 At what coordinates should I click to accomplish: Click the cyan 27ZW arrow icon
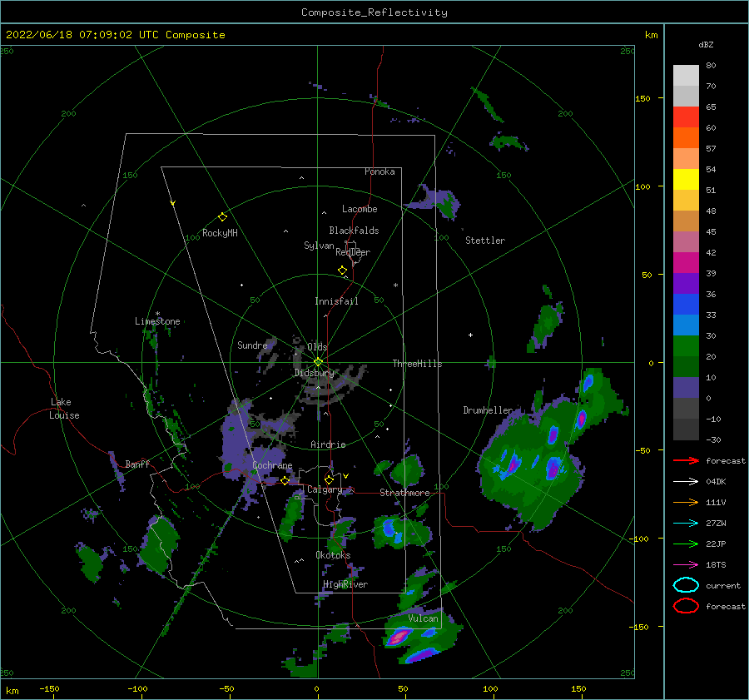686,524
